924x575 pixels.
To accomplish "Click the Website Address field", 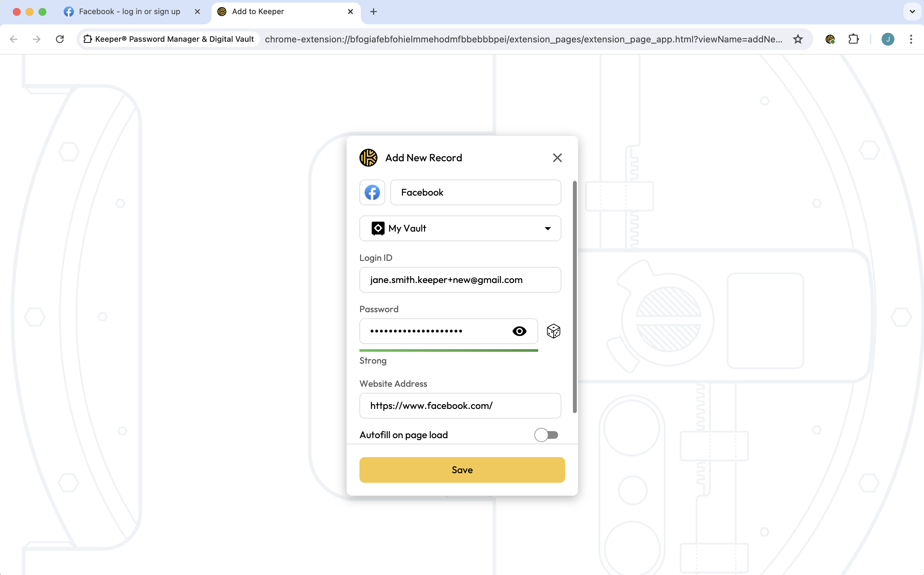I will (x=460, y=406).
